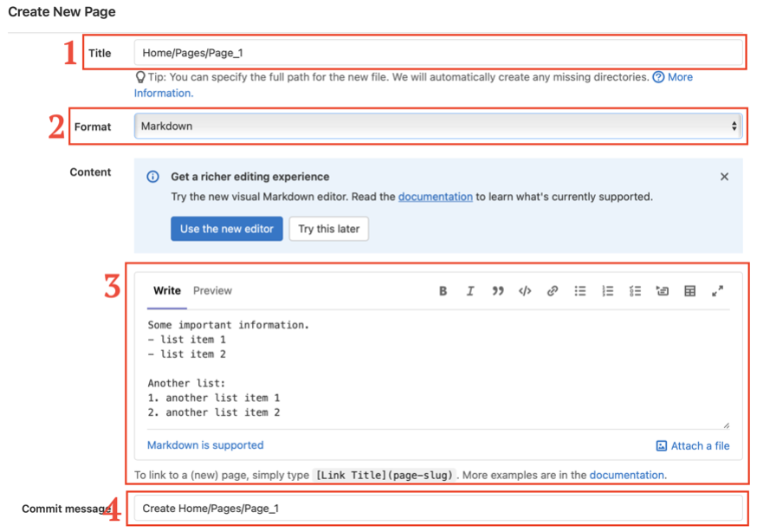Open the Format dropdown showing Markdown
Screen dimensions: 757x532
point(438,126)
